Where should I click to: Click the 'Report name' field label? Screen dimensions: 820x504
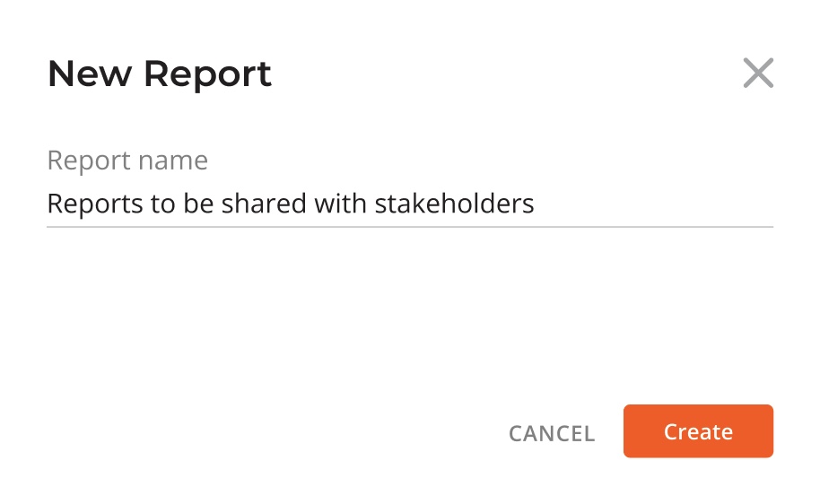click(127, 161)
